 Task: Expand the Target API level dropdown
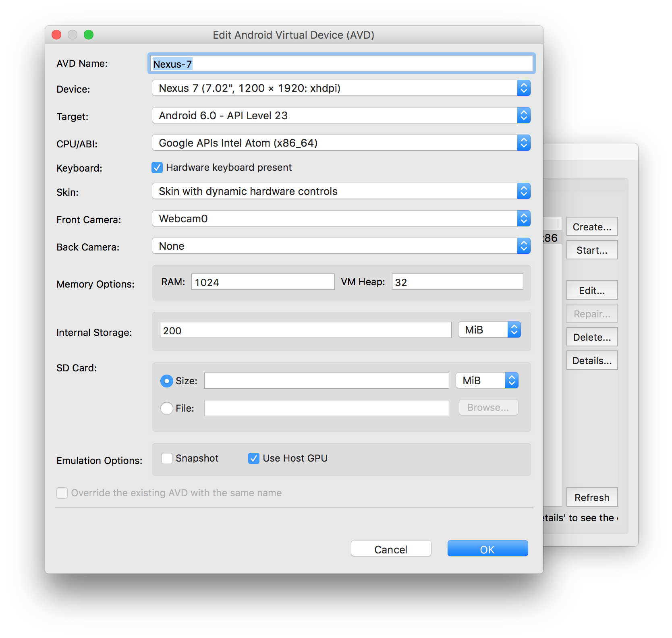coord(340,116)
